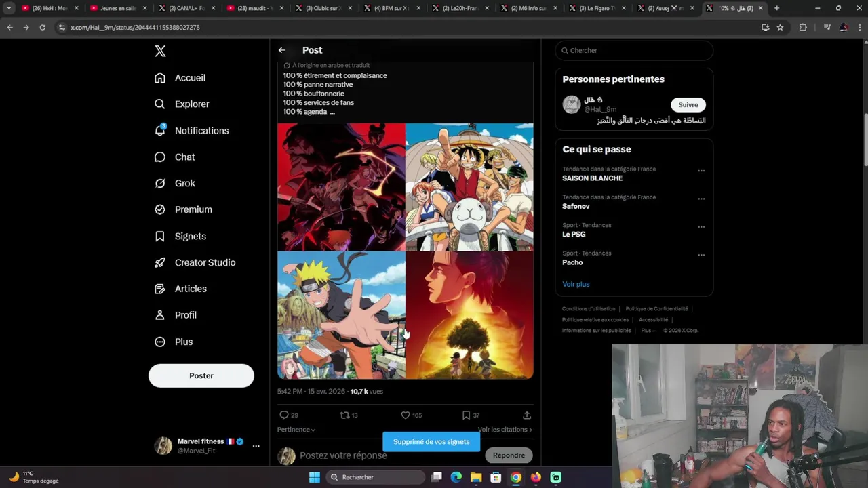Click the reply bubble icon with 29

[283, 415]
